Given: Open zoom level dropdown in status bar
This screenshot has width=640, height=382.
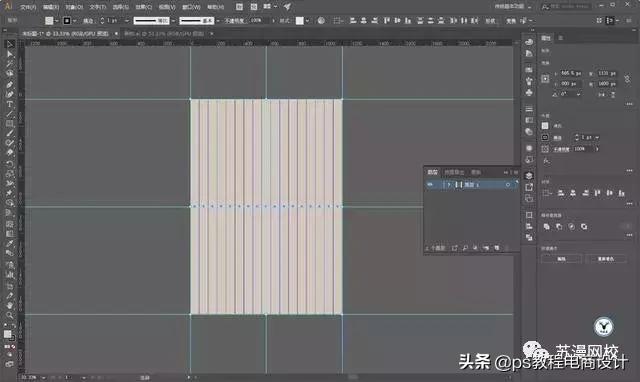Looking at the screenshot, I should pyautogui.click(x=43, y=378).
